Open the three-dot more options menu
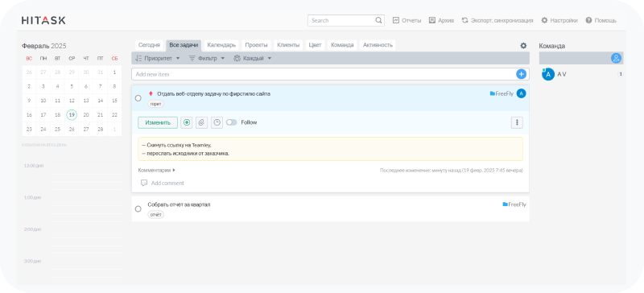The width and height of the screenshot is (644, 293). [517, 122]
